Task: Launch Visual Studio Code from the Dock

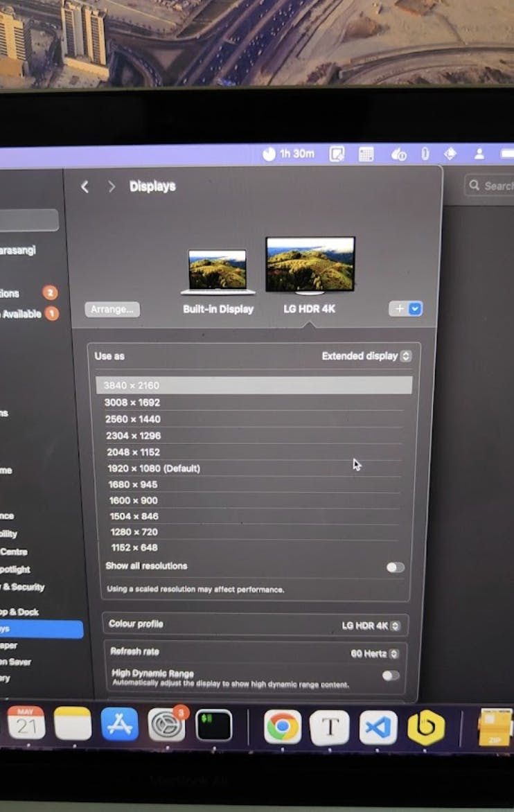Action: [x=378, y=727]
